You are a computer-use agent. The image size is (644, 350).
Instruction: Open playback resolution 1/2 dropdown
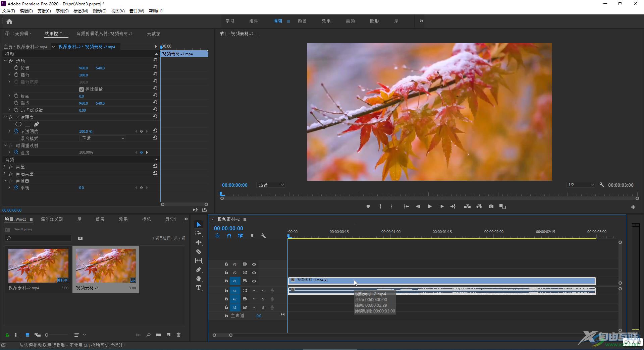tap(581, 185)
